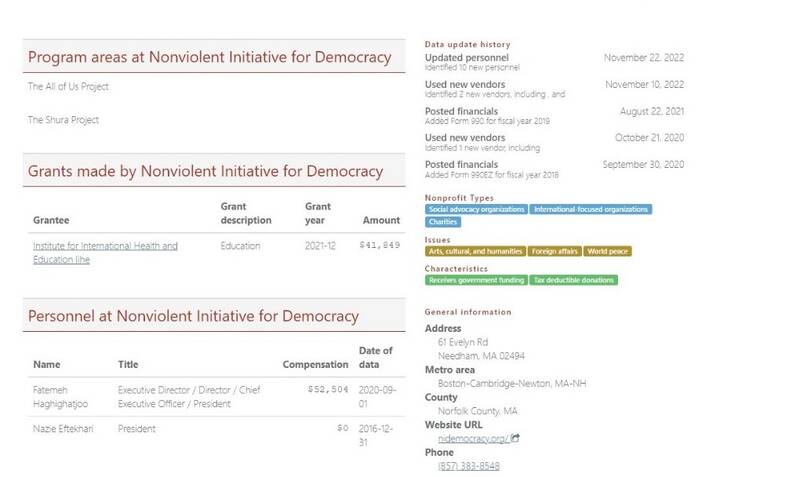This screenshot has width=800, height=477.
Task: Click the Shura Project program entry
Action: (x=63, y=120)
